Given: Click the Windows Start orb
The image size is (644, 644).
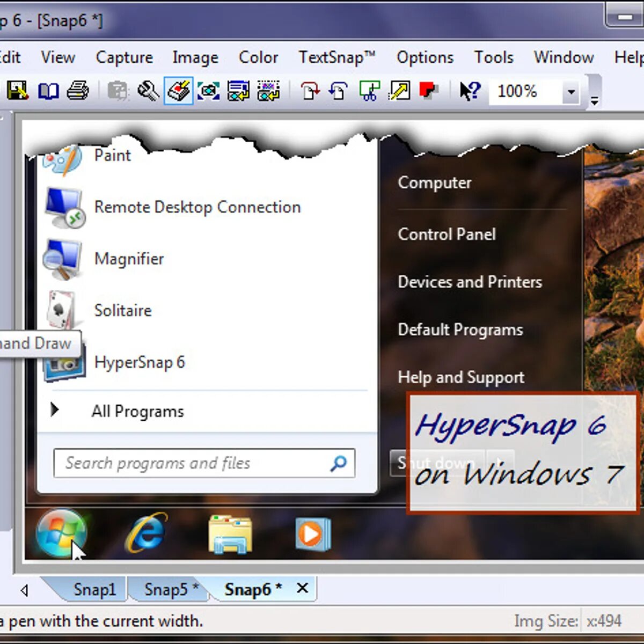Looking at the screenshot, I should click(61, 533).
